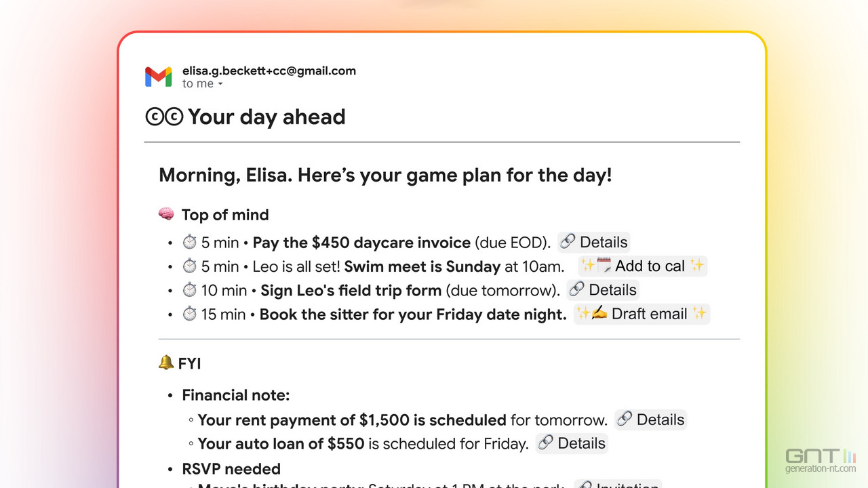Viewport: 868px width, 488px height.
Task: Draft email to book the sitter
Action: [x=642, y=314]
